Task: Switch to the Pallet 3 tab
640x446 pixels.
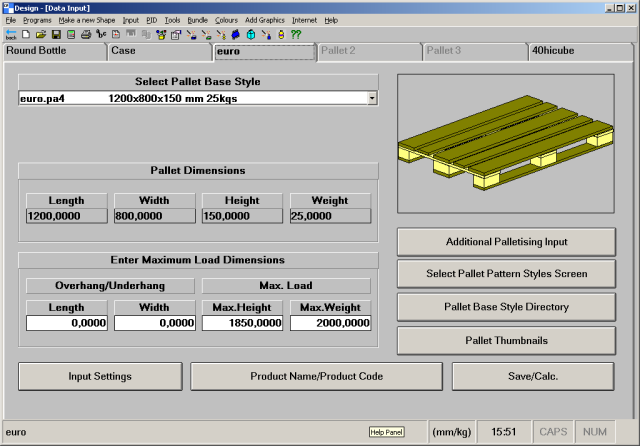Action: pos(475,51)
